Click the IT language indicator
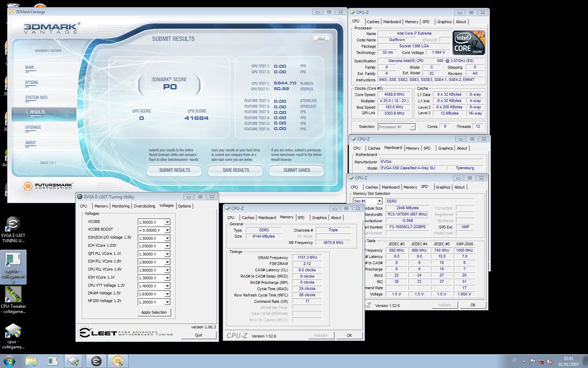Screen dimensions: 588x368 [x=514, y=360]
